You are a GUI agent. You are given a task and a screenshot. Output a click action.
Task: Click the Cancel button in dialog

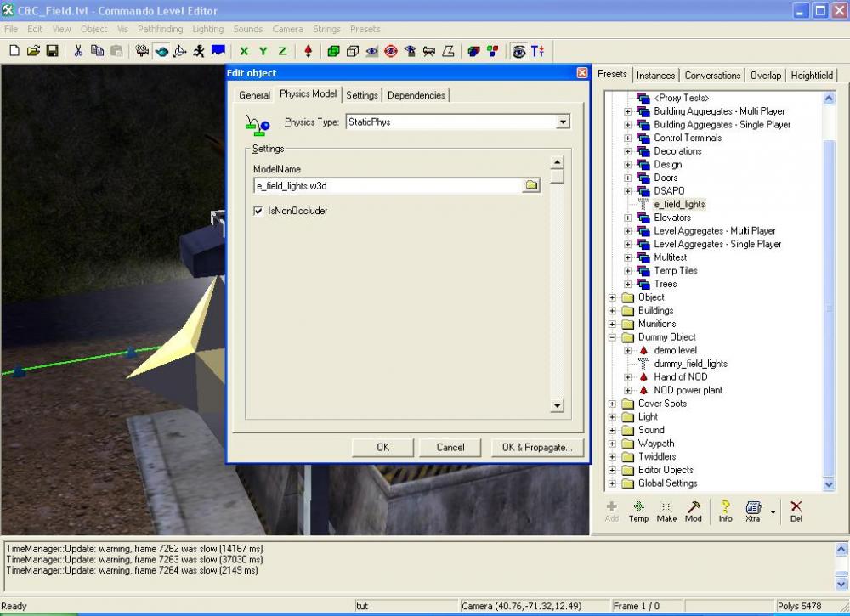tap(450, 447)
